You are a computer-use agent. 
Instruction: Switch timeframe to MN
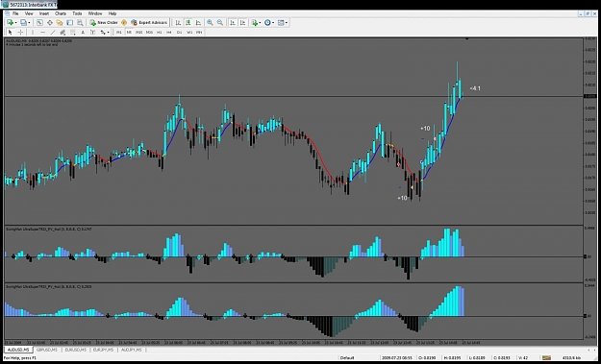coord(199,32)
